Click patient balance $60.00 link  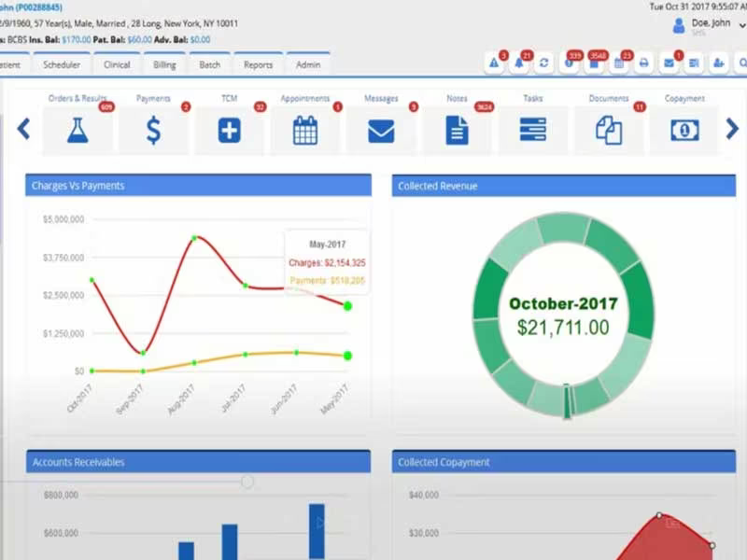point(139,39)
